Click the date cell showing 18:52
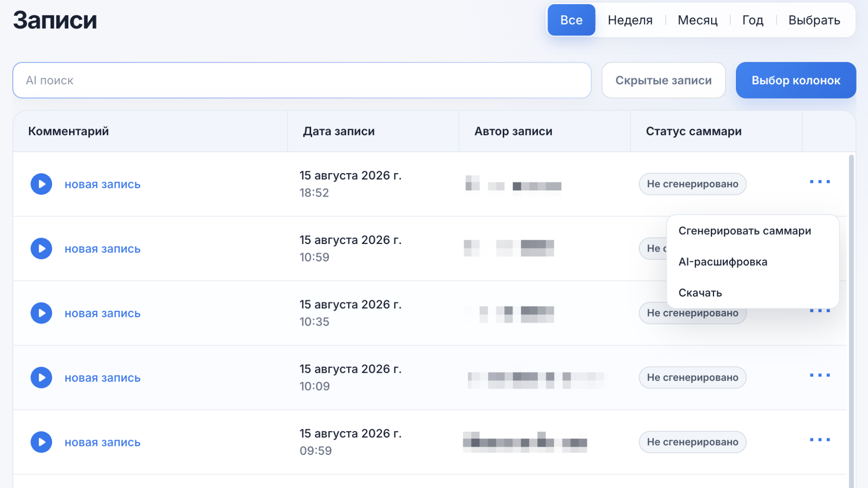Image resolution: width=868 pixels, height=488 pixels. pos(351,184)
